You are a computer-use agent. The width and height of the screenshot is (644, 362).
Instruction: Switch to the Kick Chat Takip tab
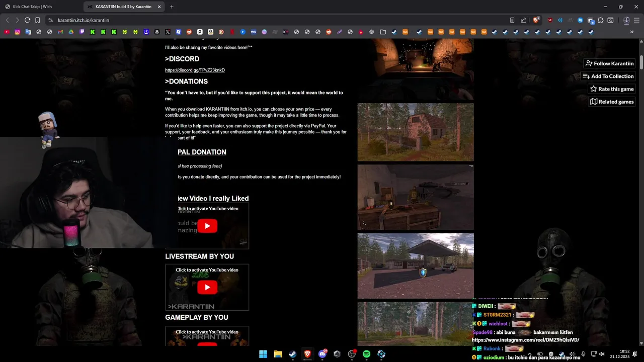pos(40,7)
